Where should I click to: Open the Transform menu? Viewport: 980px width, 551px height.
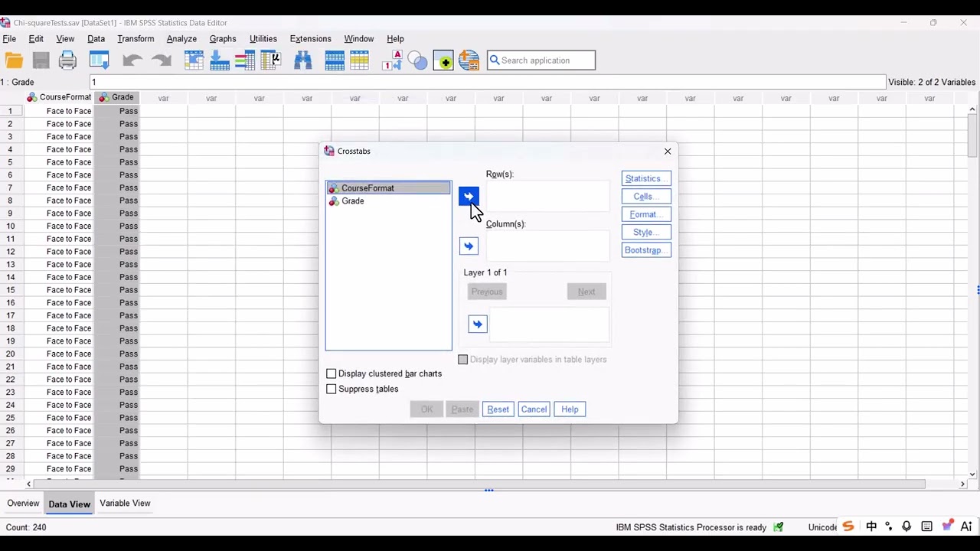pyautogui.click(x=136, y=39)
